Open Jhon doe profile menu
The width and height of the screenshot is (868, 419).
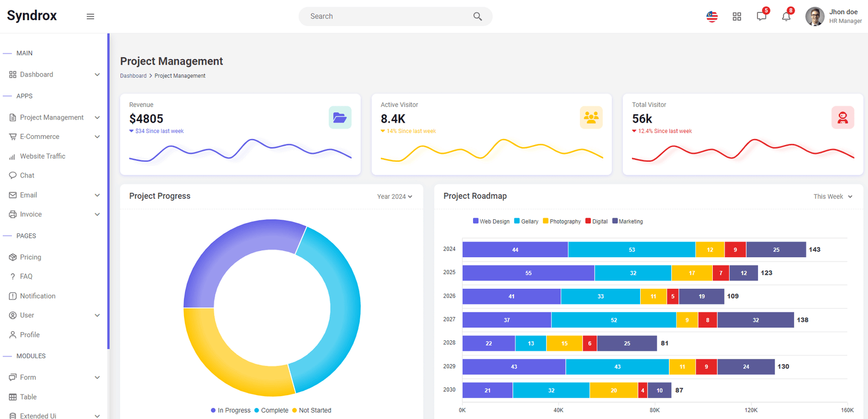834,16
